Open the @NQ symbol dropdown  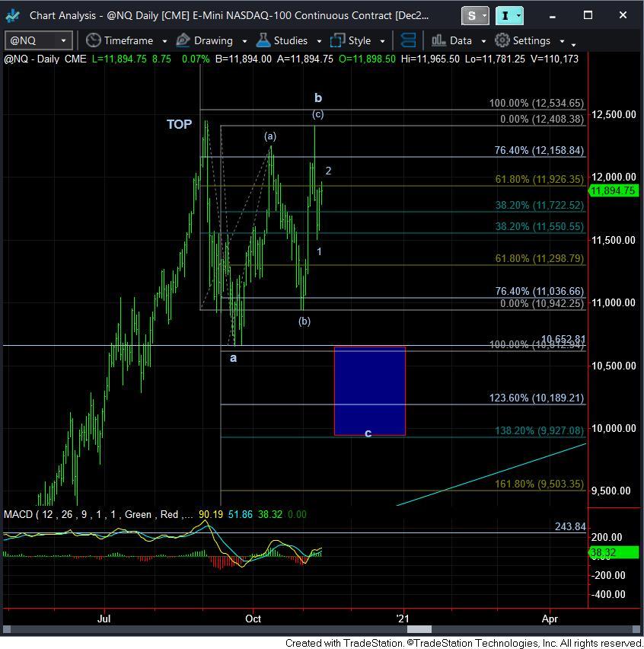[63, 40]
